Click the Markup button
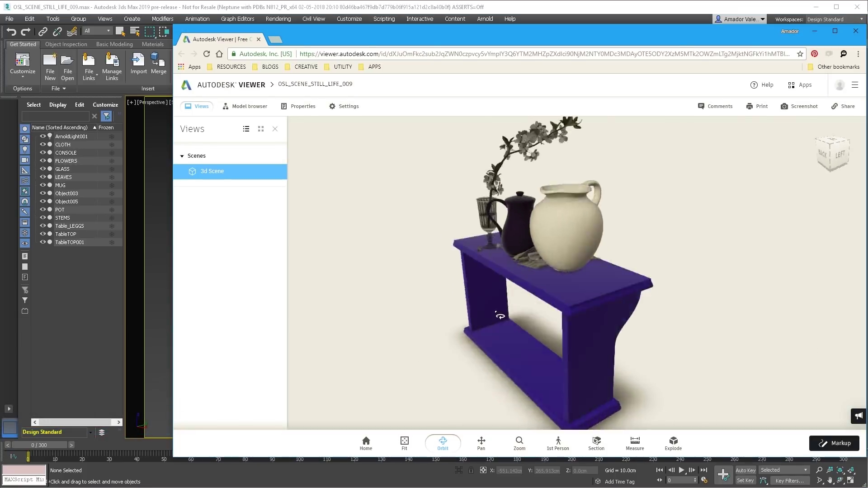This screenshot has width=868, height=488. [834, 443]
